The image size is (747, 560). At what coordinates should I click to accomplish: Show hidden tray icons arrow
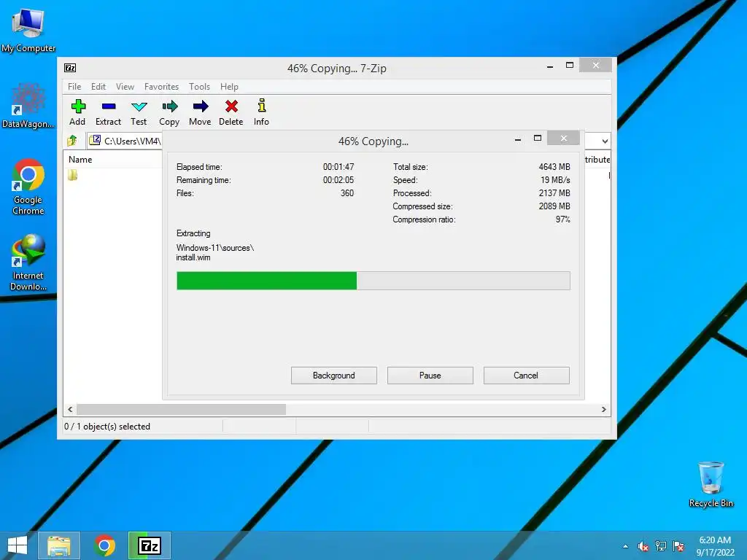(625, 546)
